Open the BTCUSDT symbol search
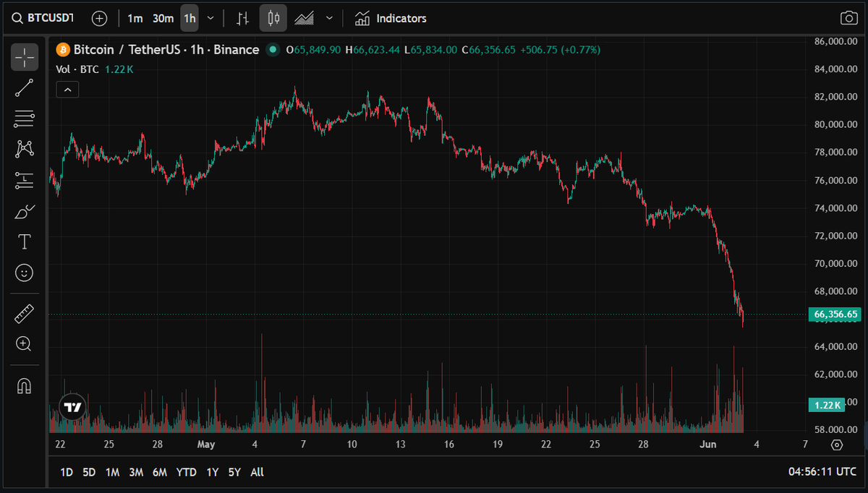Screen dimensions: 868x493 point(43,18)
